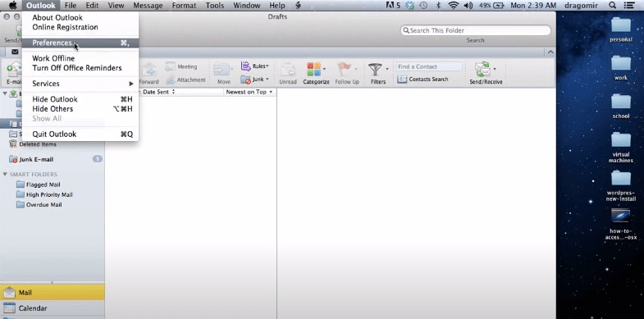This screenshot has height=319, width=644.
Task: Click the Meeting toolbar button
Action: point(181,66)
